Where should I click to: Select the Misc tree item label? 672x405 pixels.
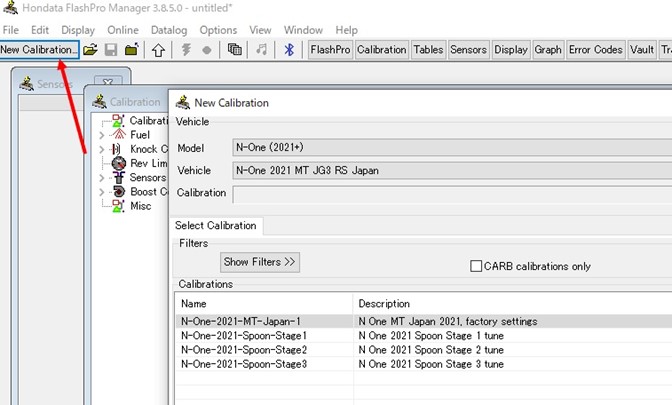[x=141, y=206]
